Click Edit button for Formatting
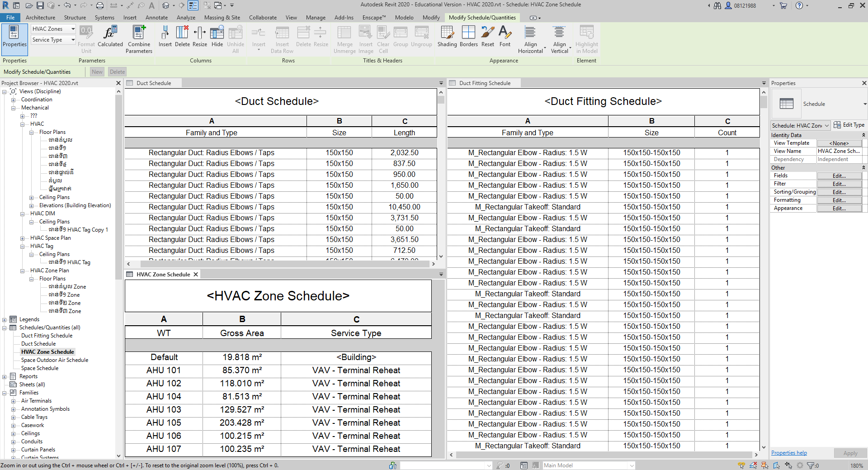868x470 pixels. click(839, 200)
